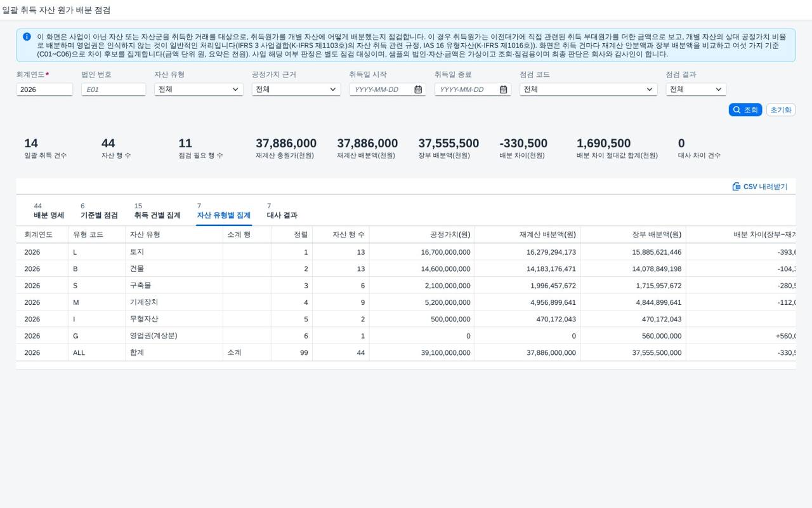Click the 장부 배분액(원) column header
This screenshot has height=508, width=812.
coord(633,234)
